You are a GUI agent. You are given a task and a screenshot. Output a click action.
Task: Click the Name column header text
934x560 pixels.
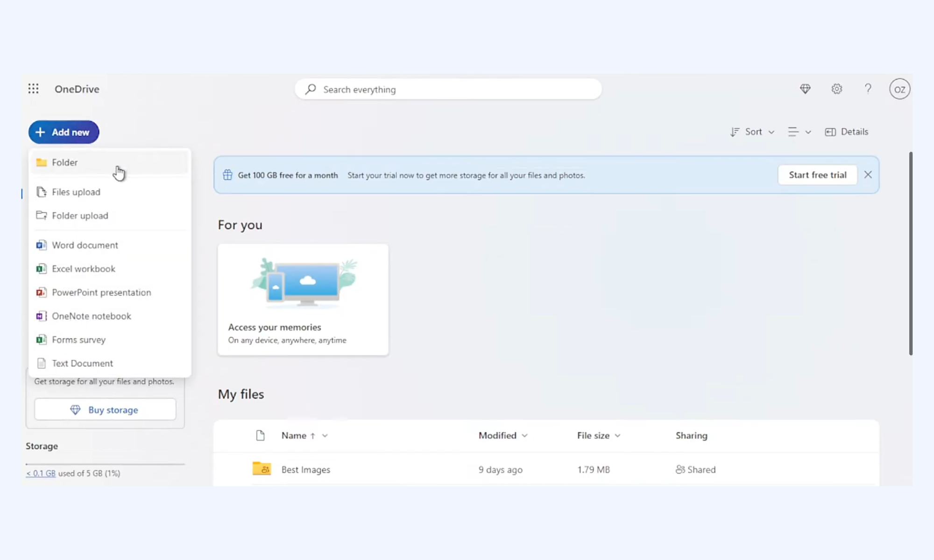(294, 435)
